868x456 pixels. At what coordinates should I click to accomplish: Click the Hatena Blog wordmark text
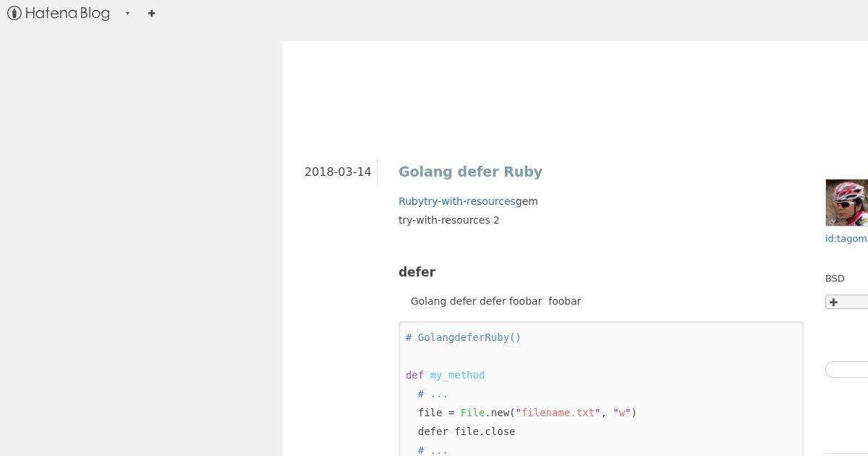point(67,13)
